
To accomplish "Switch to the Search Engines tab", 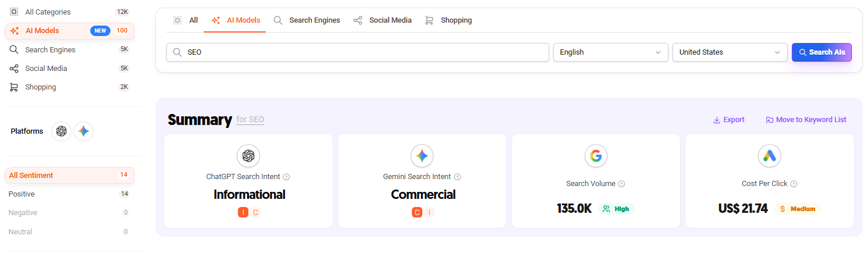I will (307, 20).
